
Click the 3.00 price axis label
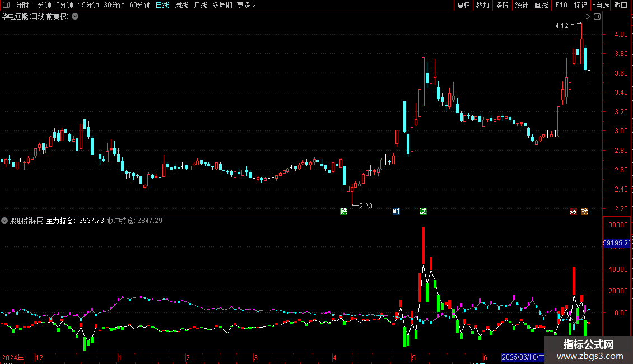[621, 130]
